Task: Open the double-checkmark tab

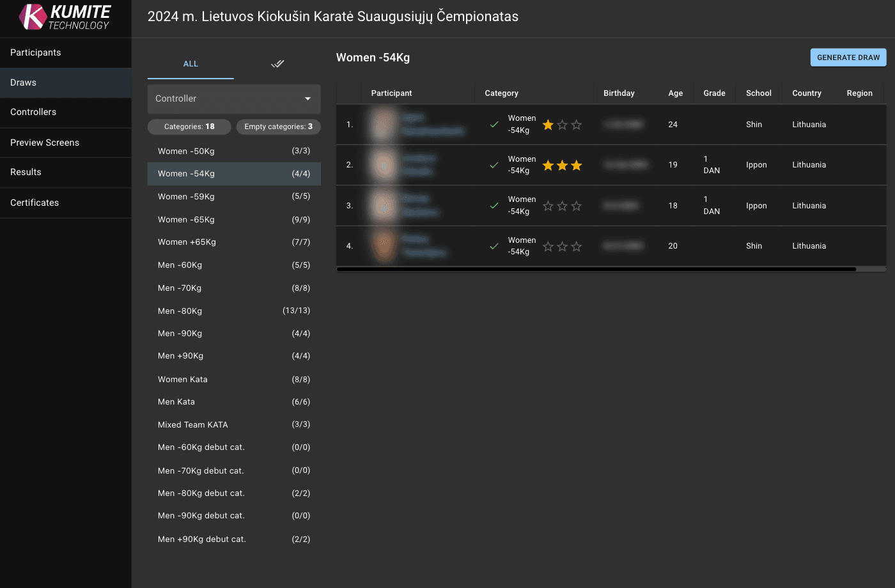Action: [277, 64]
